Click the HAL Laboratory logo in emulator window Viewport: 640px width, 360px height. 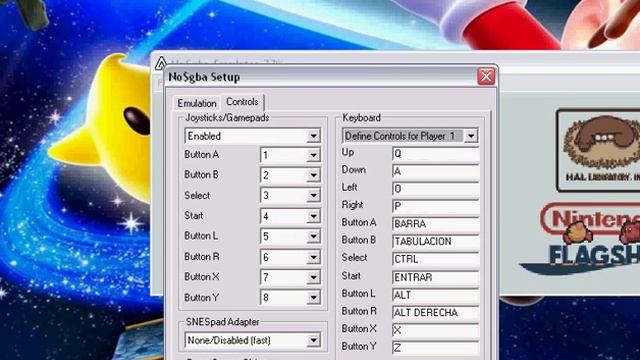tap(599, 150)
